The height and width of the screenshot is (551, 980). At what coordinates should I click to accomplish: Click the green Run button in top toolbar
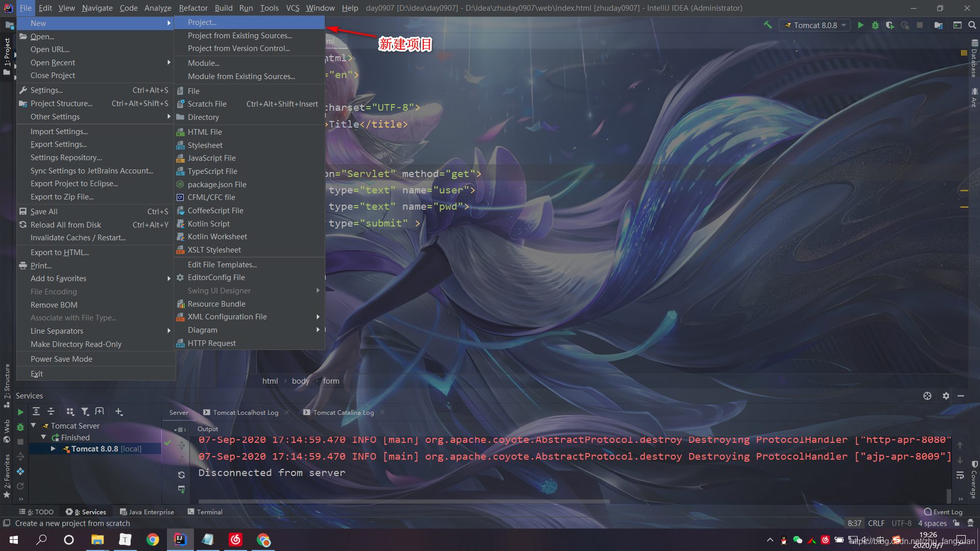(861, 25)
